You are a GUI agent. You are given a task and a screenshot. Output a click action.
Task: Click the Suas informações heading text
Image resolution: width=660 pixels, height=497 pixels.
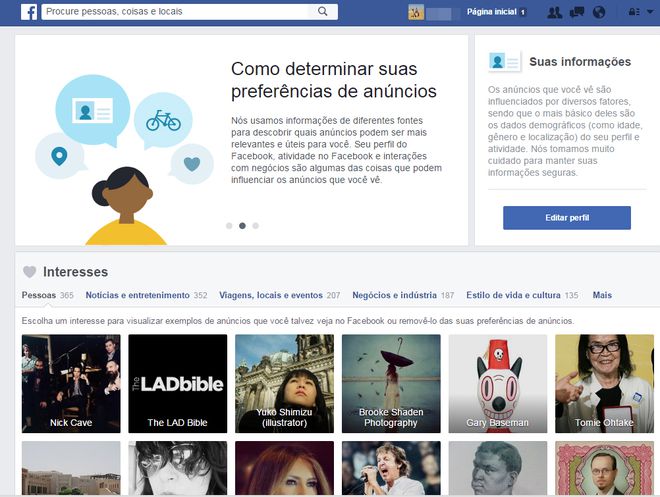(x=580, y=62)
